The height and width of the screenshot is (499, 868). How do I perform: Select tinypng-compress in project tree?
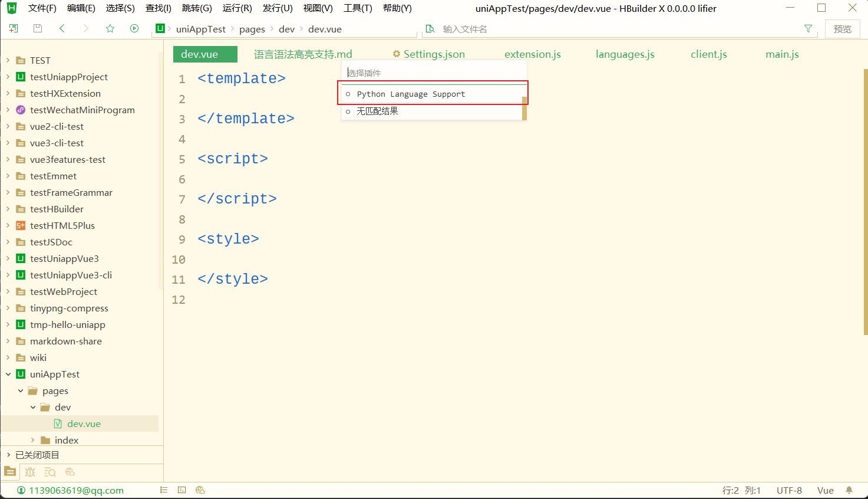point(69,308)
